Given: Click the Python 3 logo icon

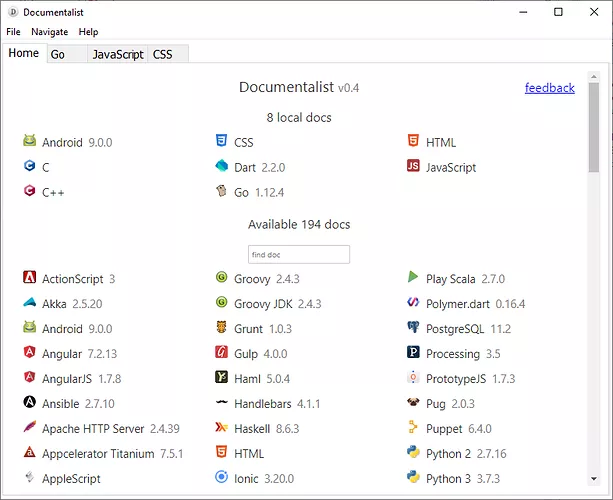Looking at the screenshot, I should click(413, 478).
